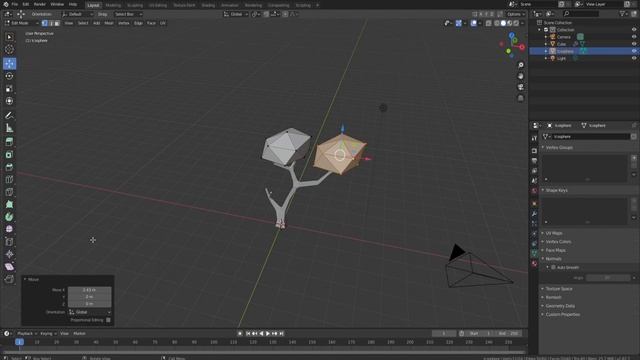Image resolution: width=640 pixels, height=360 pixels.
Task: Select the Poly Build tool
Action: [9, 204]
